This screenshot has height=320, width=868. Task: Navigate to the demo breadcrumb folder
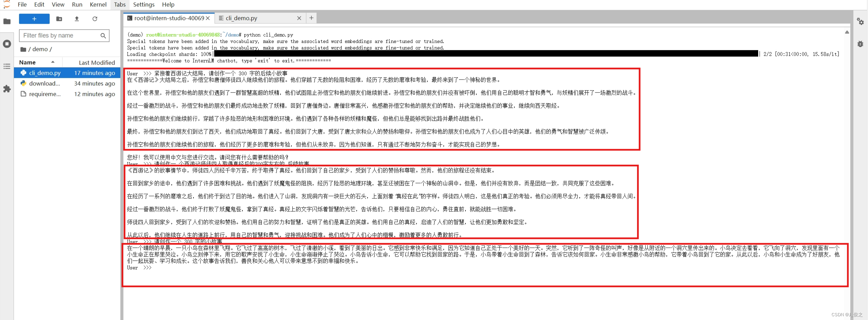40,49
